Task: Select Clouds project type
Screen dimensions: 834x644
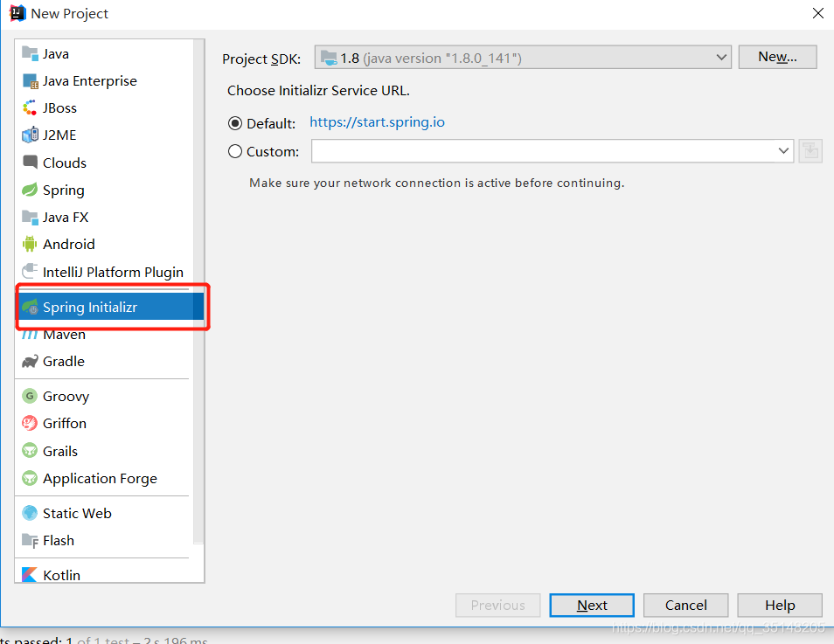Action: (104, 163)
